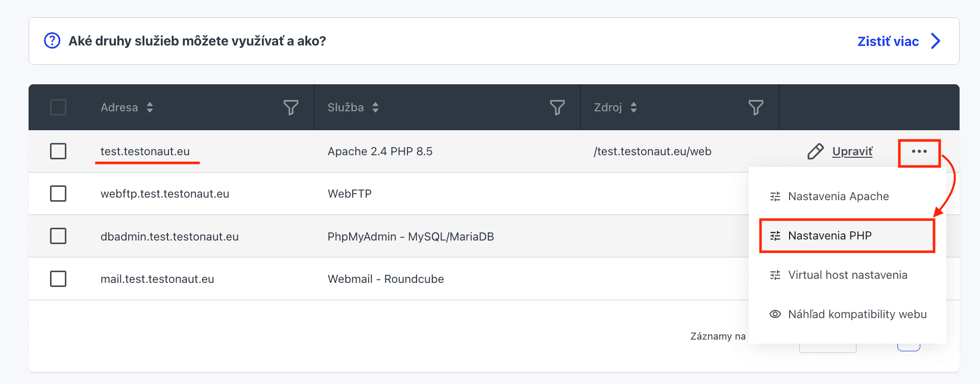
Task: Open the three-dots menu for test.testonaut.eu
Action: pyautogui.click(x=919, y=152)
